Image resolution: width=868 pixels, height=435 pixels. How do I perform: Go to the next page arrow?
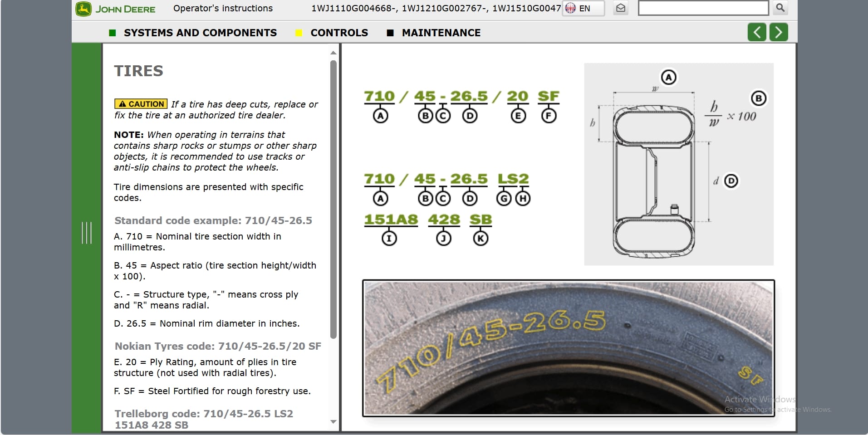[779, 32]
